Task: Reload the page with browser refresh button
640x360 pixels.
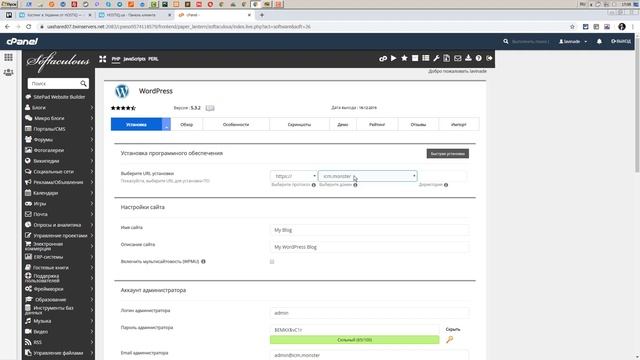Action: point(29,27)
